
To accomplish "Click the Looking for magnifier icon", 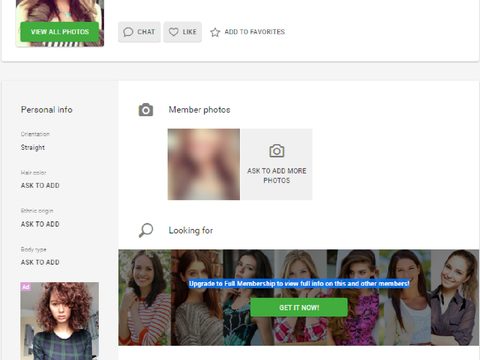I will [146, 230].
